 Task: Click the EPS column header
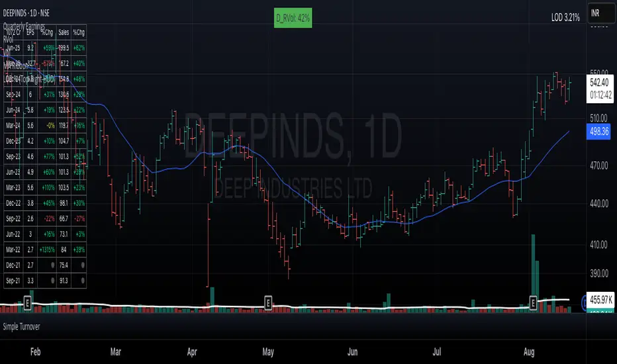coord(30,32)
